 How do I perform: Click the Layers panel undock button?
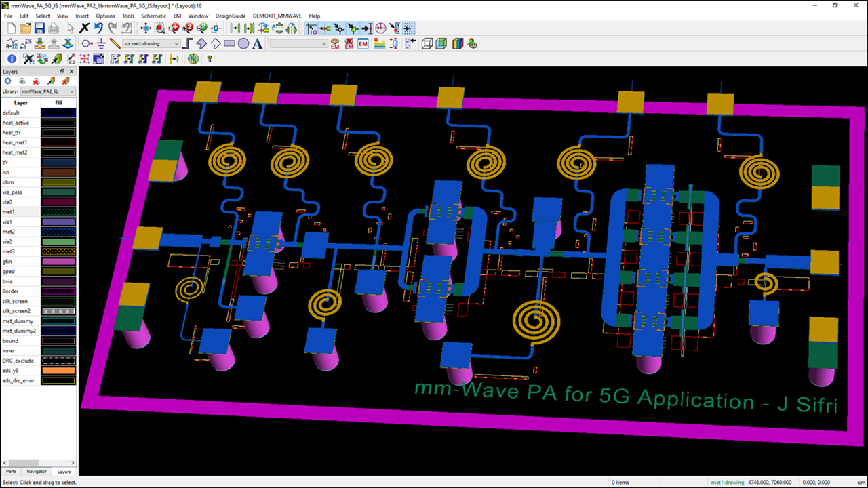pos(62,71)
